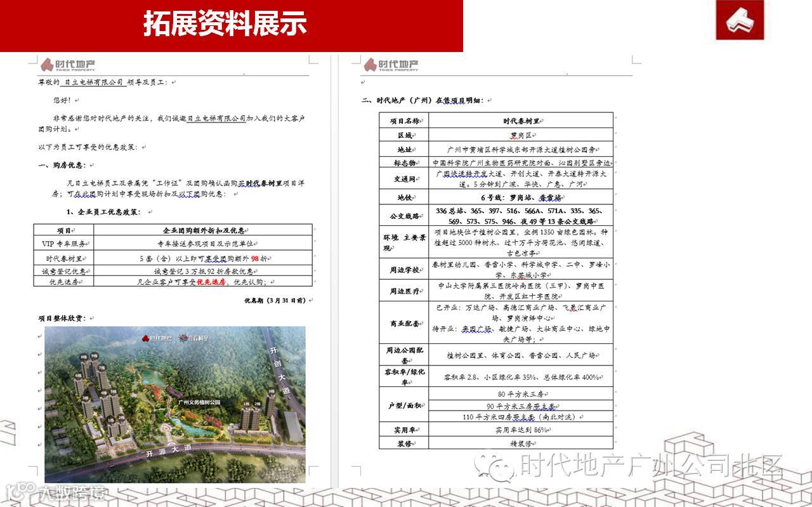Click the heading '项目整体欣赏:'
The height and width of the screenshot is (507, 812).
(62, 318)
